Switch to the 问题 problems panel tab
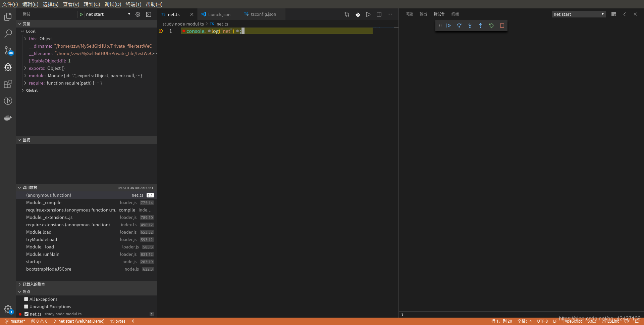This screenshot has width=644, height=325. click(x=409, y=14)
